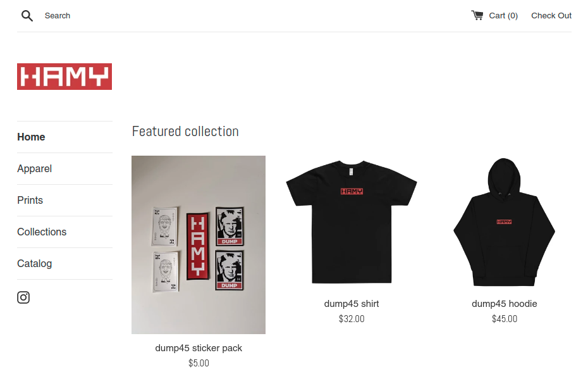The width and height of the screenshot is (588, 374).
Task: Click the dump45 sticker pack title
Action: [199, 348]
